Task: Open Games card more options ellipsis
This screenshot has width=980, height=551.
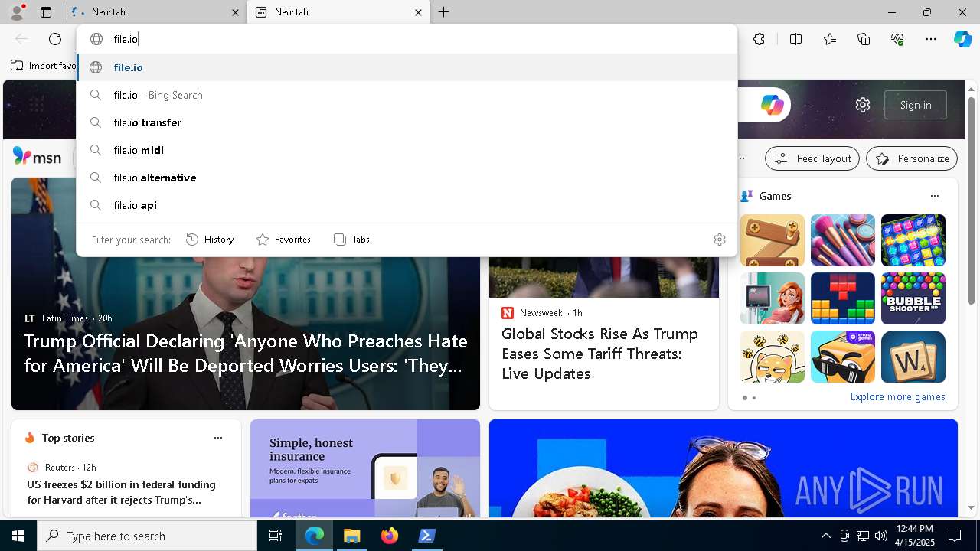Action: click(934, 196)
